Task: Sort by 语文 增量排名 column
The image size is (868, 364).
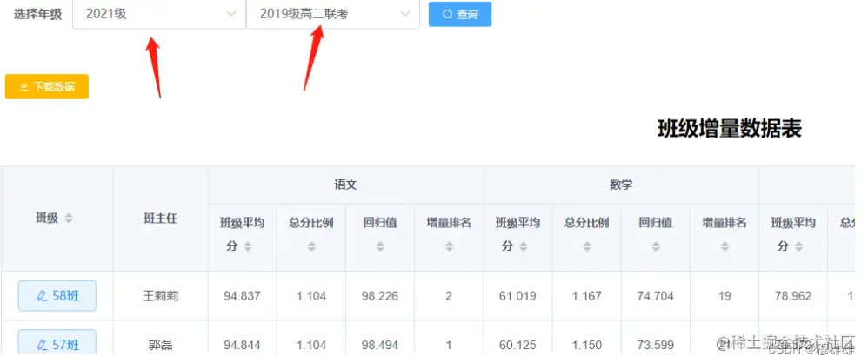Action: click(x=449, y=246)
